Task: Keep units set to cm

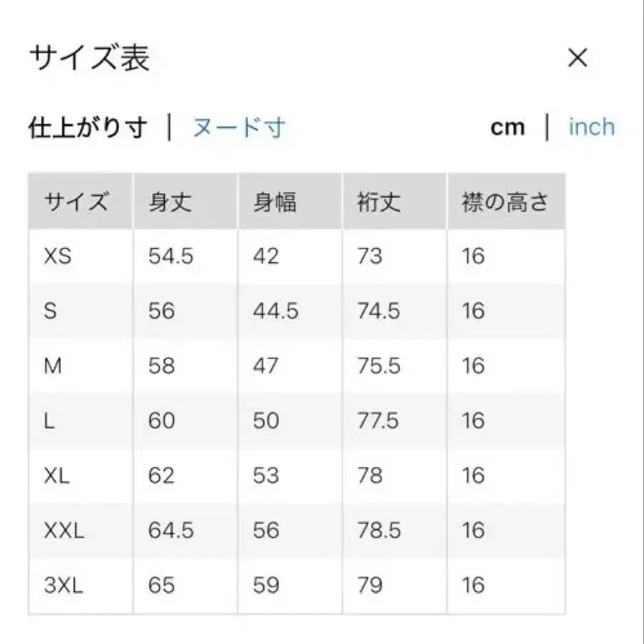Action: coord(507,127)
